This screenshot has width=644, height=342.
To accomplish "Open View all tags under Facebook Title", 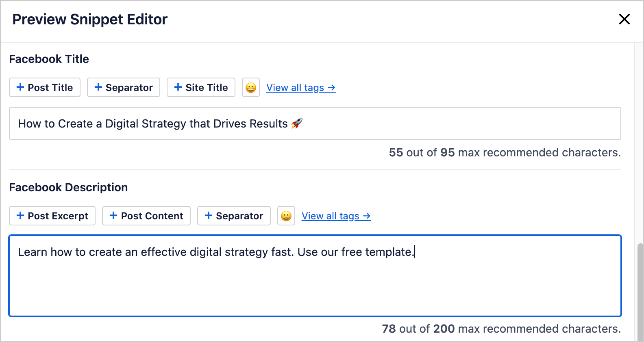I will pos(301,88).
